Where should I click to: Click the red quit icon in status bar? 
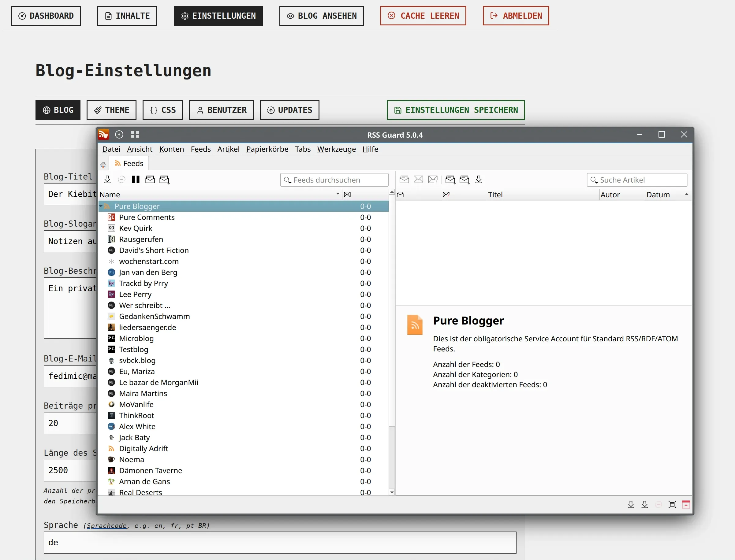686,504
